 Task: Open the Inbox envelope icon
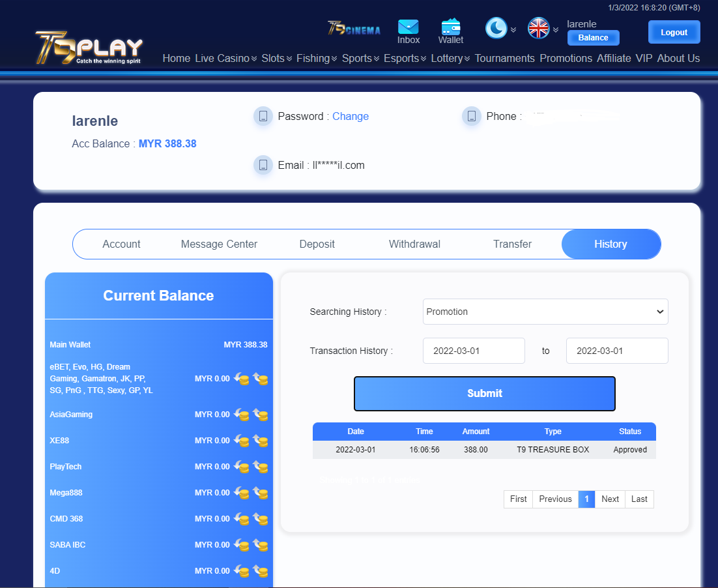[409, 27]
